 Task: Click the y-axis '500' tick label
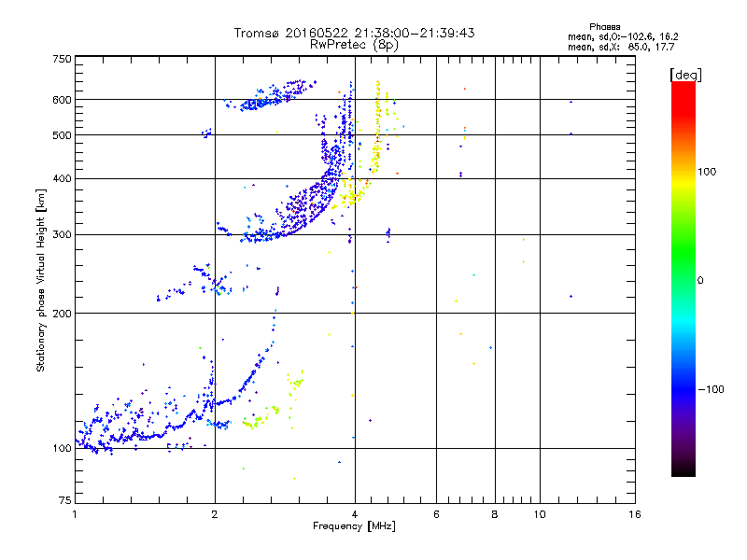tap(62, 135)
